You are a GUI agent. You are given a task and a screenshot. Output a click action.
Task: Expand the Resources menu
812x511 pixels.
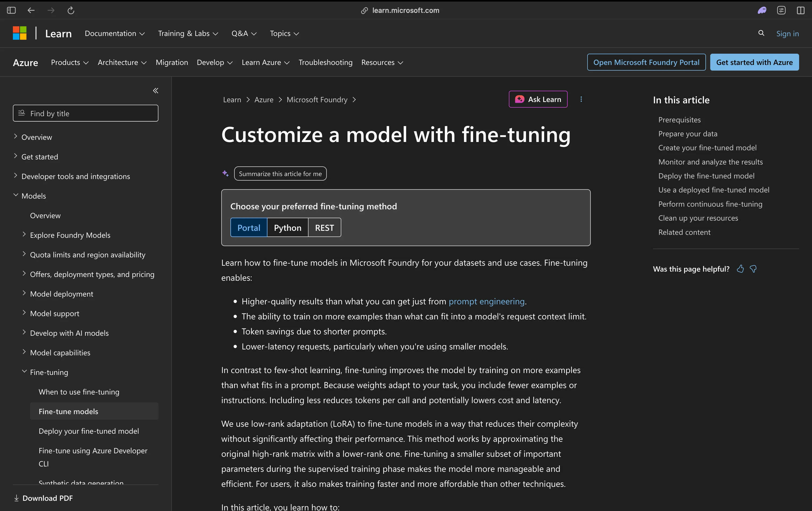coord(382,62)
